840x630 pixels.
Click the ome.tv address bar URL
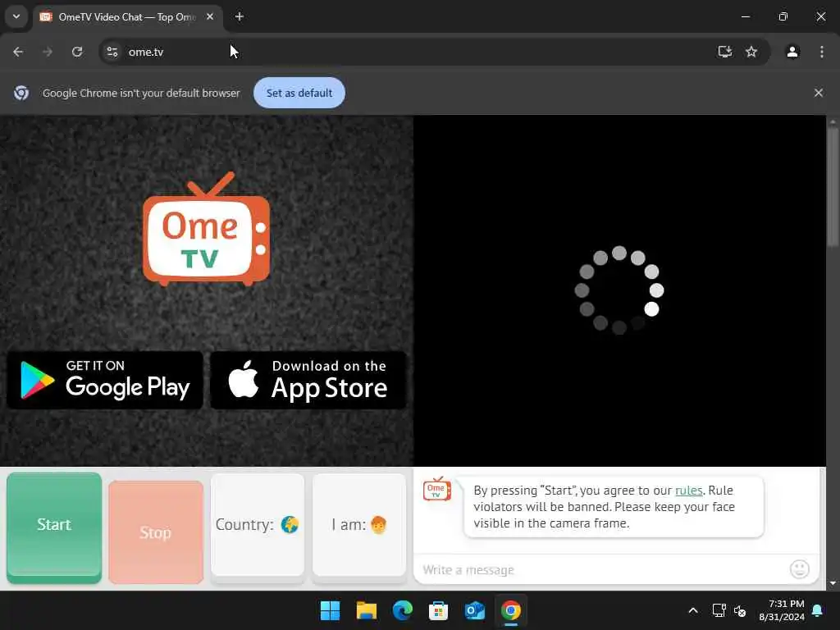point(146,52)
